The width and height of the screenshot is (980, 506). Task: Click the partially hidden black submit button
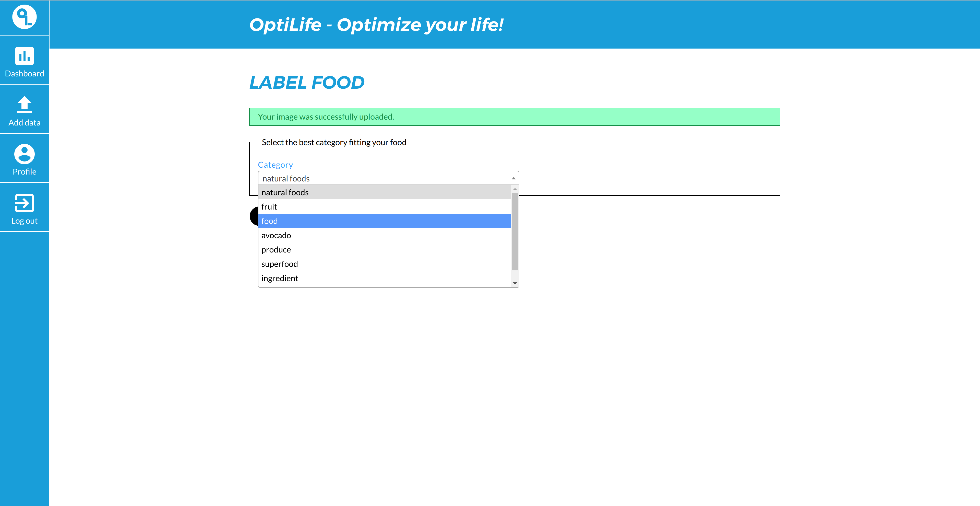(x=254, y=216)
